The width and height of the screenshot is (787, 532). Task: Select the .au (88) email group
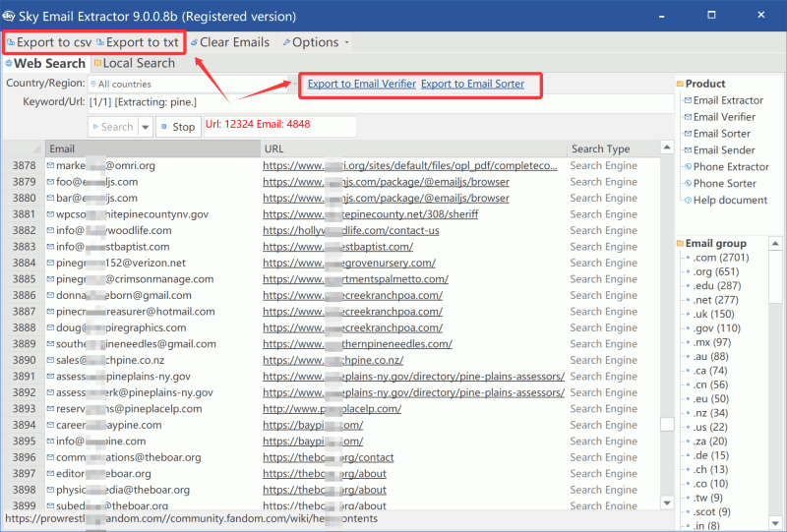coord(710,356)
